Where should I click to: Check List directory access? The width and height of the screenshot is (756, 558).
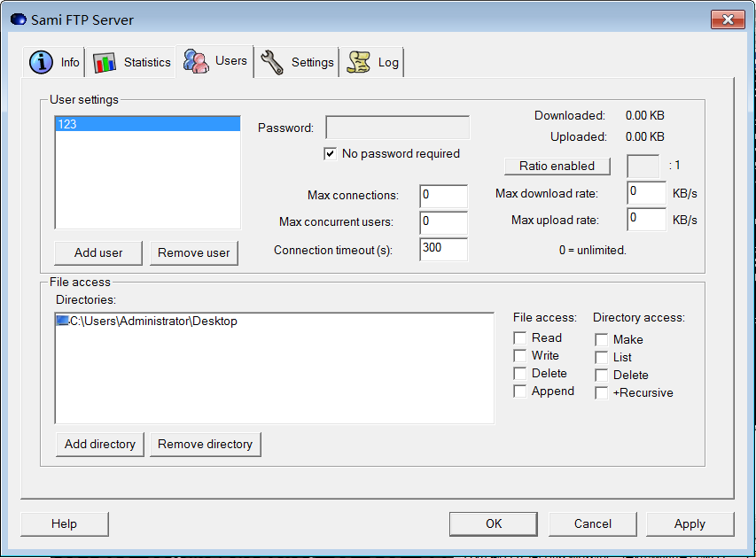point(601,358)
